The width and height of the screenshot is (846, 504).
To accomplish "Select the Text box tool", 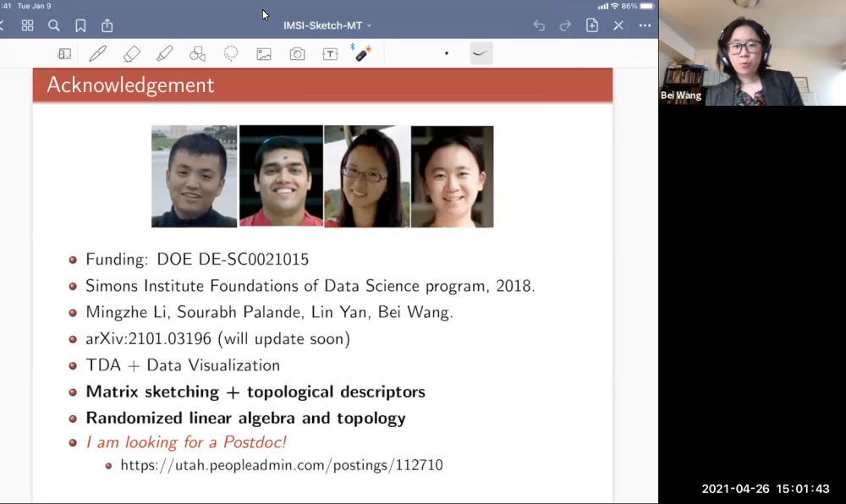I will click(330, 54).
